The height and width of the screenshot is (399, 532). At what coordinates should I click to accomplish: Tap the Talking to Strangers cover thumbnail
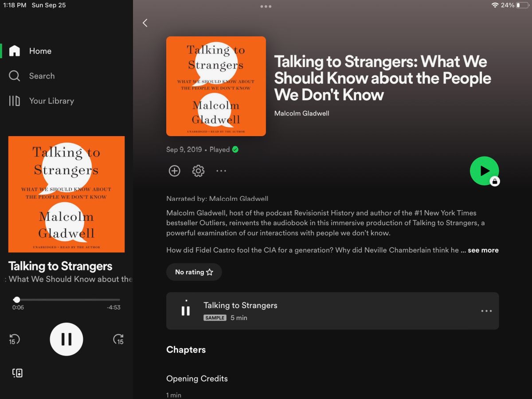pos(66,194)
